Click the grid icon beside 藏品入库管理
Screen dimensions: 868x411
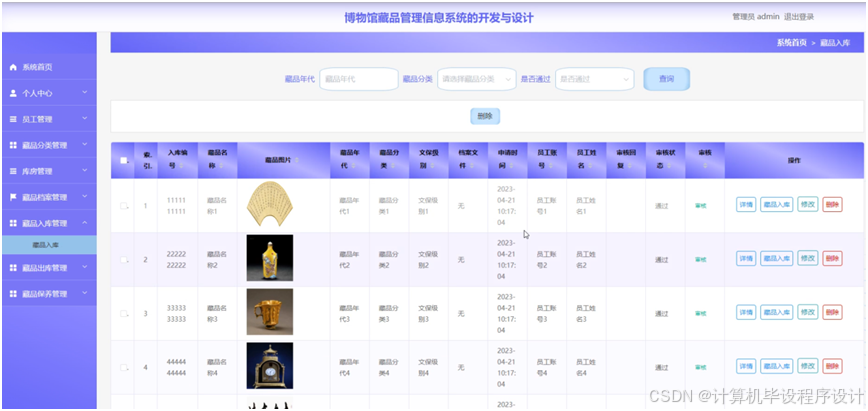(13, 223)
